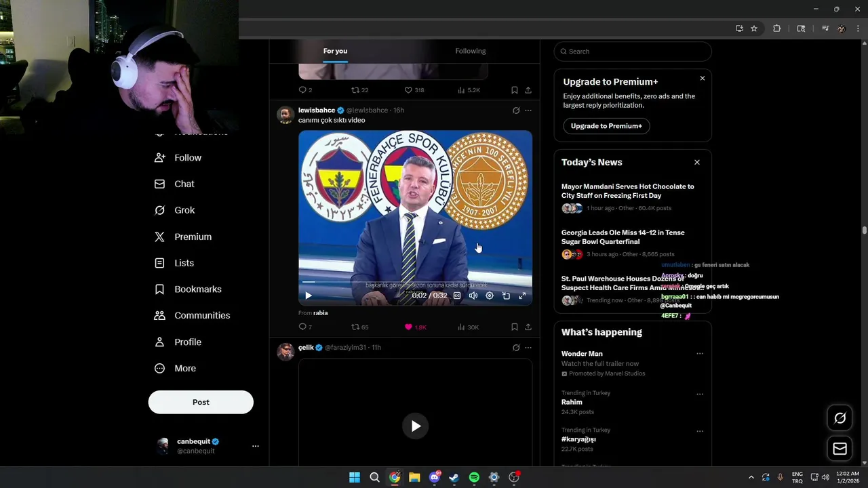Image resolution: width=868 pixels, height=488 pixels.
Task: Open rabia source link under video
Action: [x=321, y=313]
